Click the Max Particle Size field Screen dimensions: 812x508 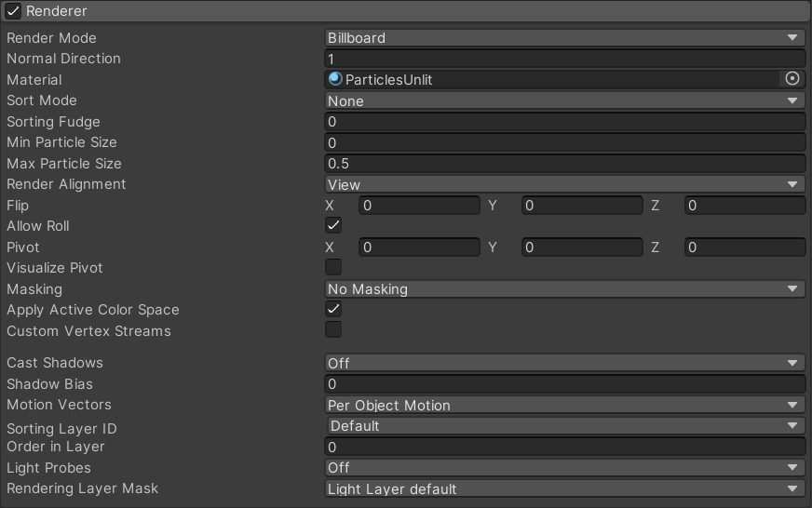[565, 164]
